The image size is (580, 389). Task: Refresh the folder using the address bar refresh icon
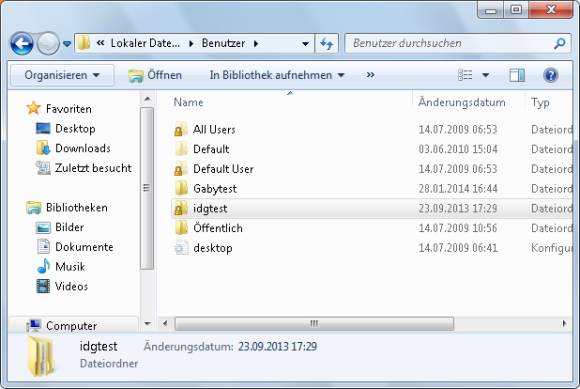point(327,44)
